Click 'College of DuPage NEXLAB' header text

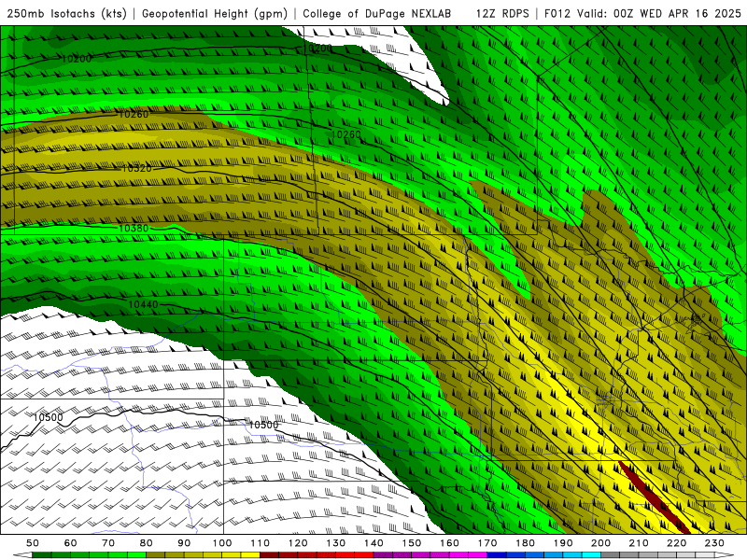377,13
